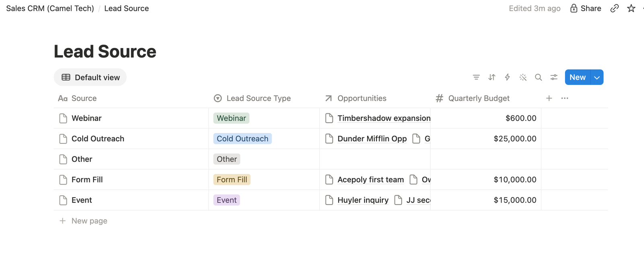The image size is (644, 260).
Task: Favorite the page with the star icon
Action: click(631, 8)
